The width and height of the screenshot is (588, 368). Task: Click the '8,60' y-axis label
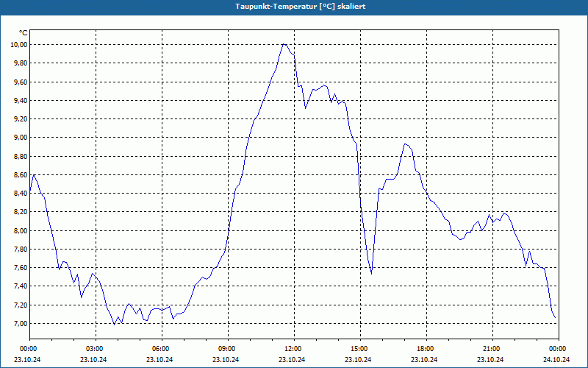point(21,174)
